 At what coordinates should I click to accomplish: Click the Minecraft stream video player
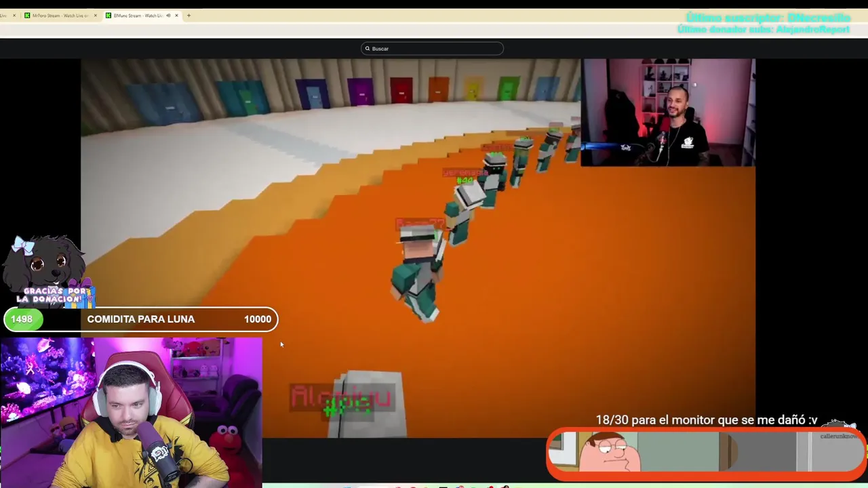pos(418,248)
